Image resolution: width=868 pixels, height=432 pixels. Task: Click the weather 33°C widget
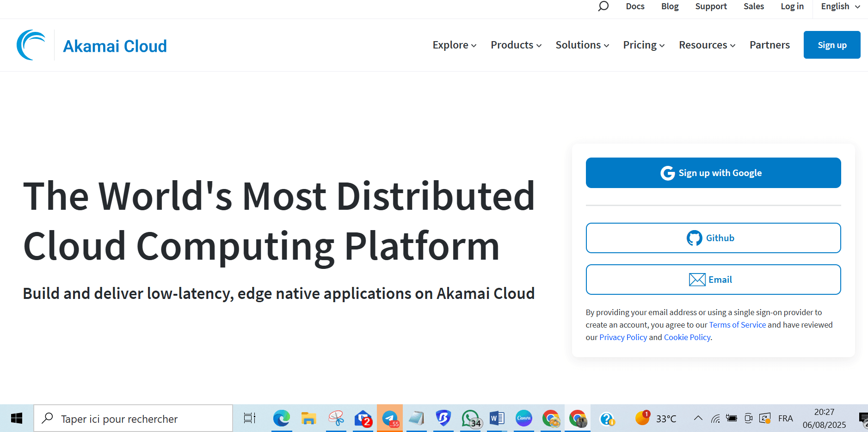[x=656, y=418]
